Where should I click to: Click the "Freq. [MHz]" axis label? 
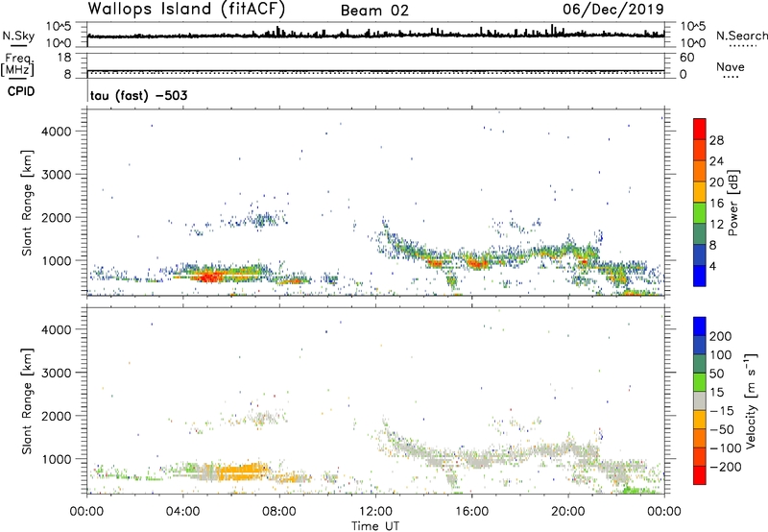(x=18, y=64)
